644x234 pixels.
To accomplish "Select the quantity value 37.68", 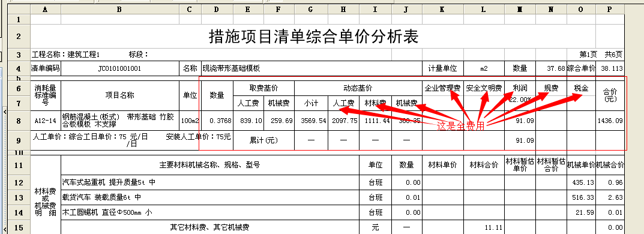I will click(x=551, y=68).
